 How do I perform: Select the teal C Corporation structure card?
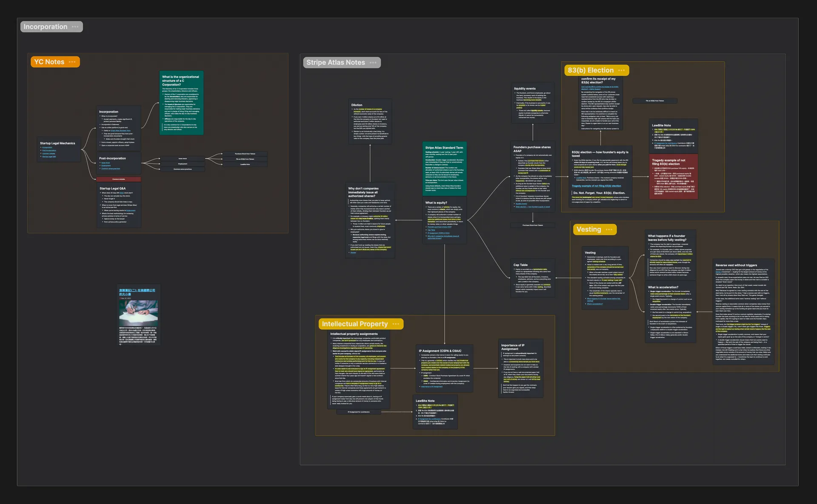[x=181, y=103]
